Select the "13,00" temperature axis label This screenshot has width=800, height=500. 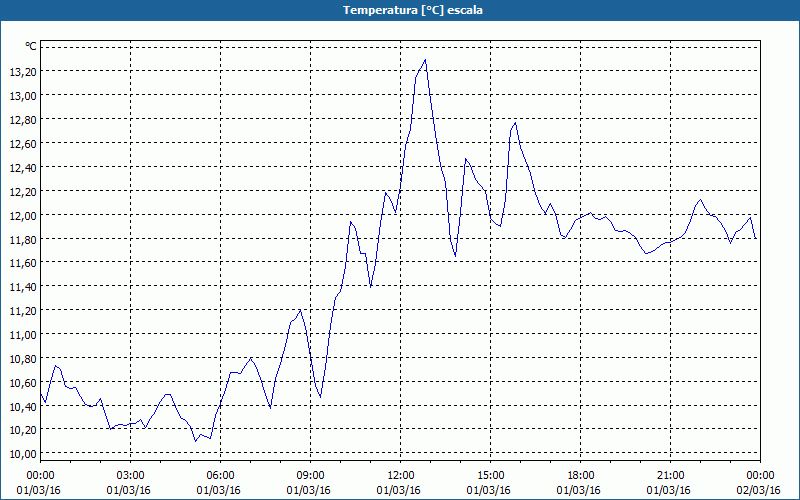coord(23,95)
